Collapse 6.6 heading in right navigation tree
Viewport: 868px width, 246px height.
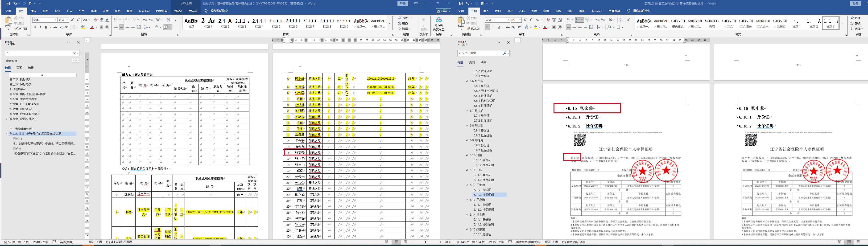coord(467,81)
